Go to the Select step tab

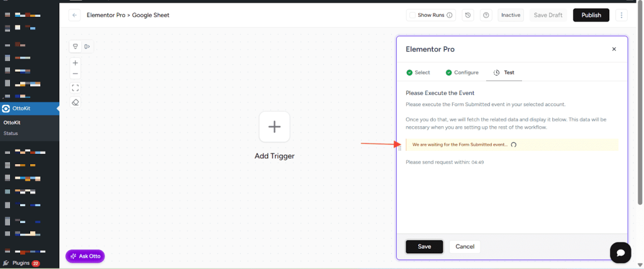418,72
